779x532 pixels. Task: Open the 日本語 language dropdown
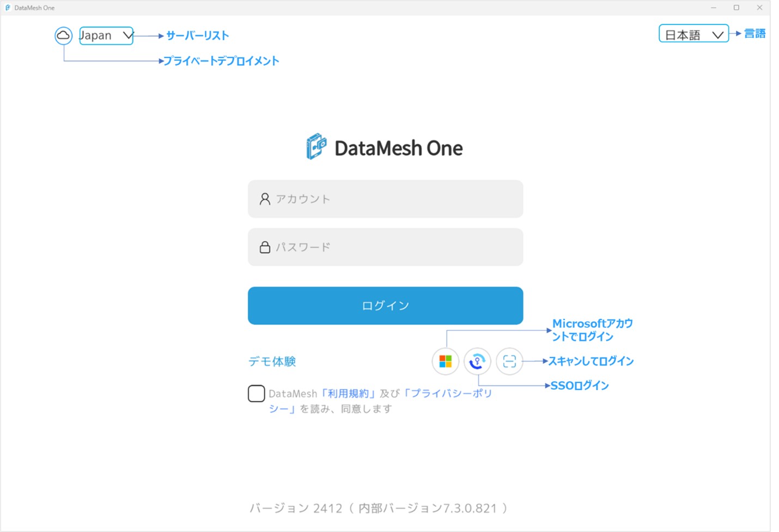[693, 34]
